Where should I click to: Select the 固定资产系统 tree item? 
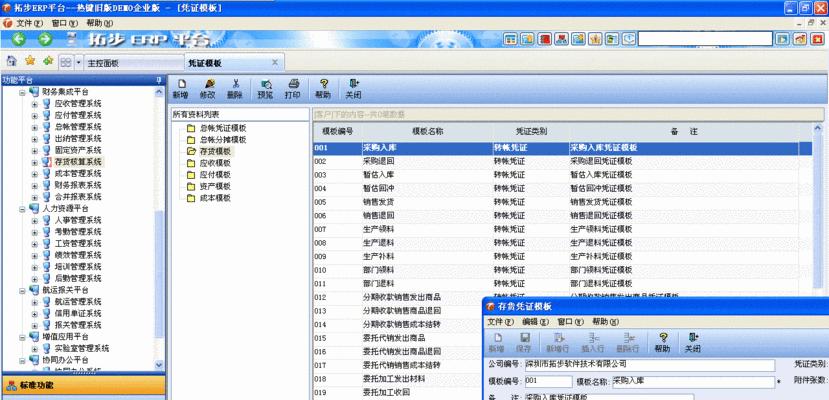click(78, 150)
